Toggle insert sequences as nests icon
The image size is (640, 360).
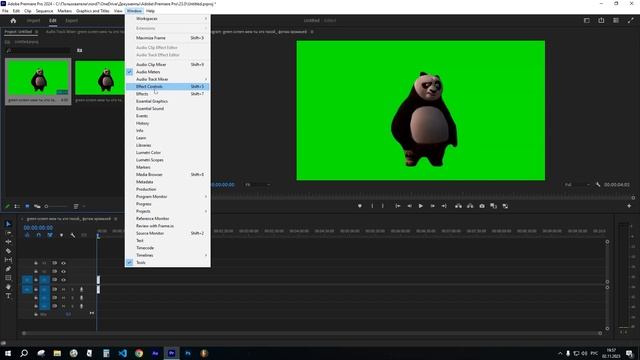(27, 235)
